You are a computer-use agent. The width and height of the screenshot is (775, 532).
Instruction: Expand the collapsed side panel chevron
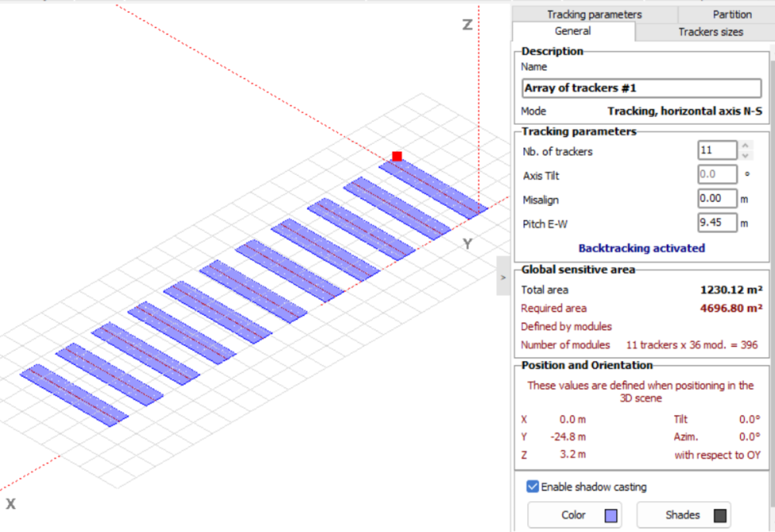503,276
